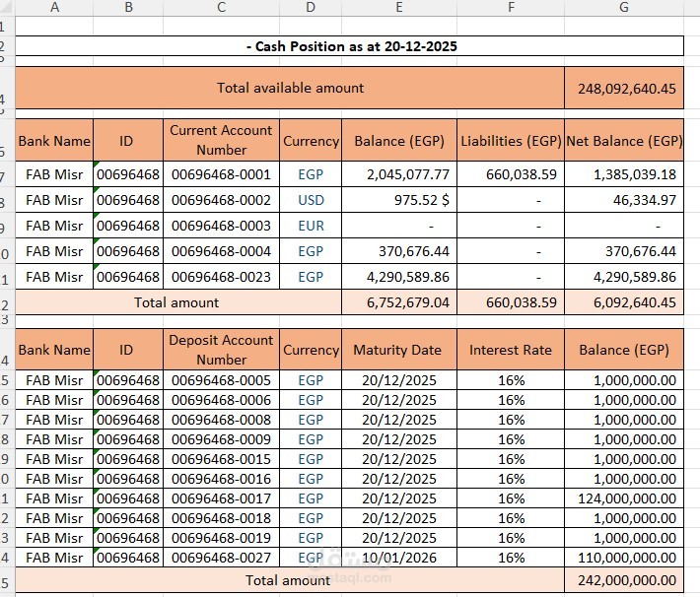Select the Maturity Date header cell
Viewport: 700px width, 597px height.
click(399, 350)
